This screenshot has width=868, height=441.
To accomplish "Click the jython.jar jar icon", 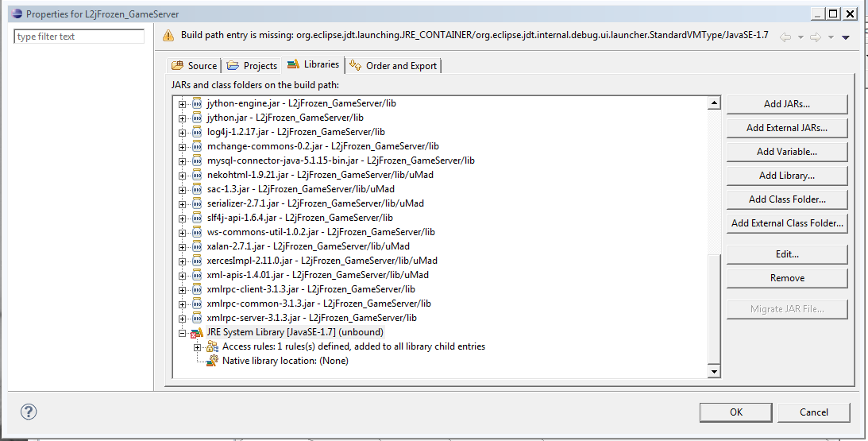I will pyautogui.click(x=197, y=118).
